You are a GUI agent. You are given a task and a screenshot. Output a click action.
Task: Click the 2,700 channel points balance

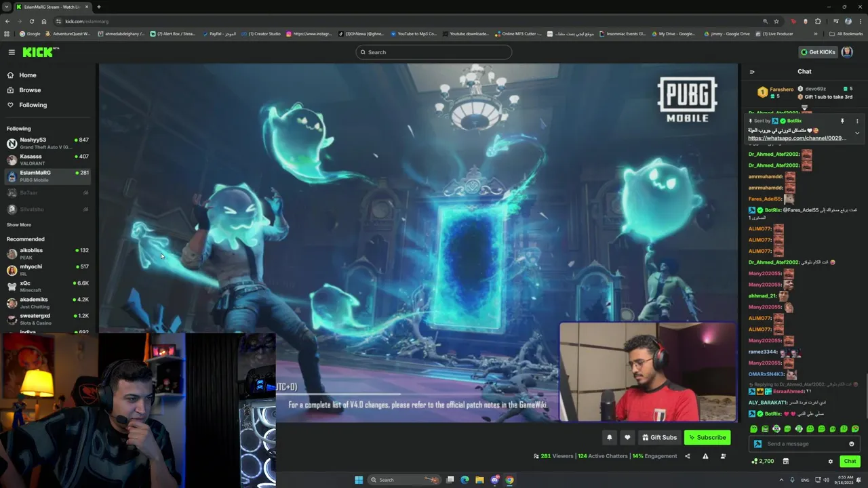point(763,462)
